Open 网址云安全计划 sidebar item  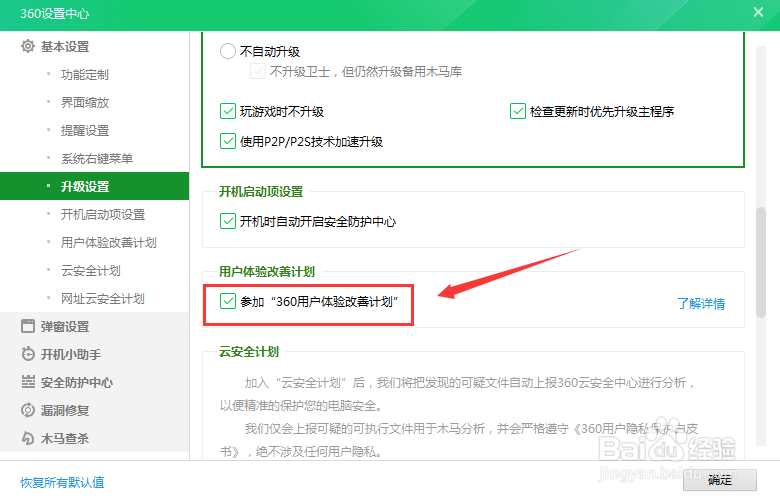point(102,299)
